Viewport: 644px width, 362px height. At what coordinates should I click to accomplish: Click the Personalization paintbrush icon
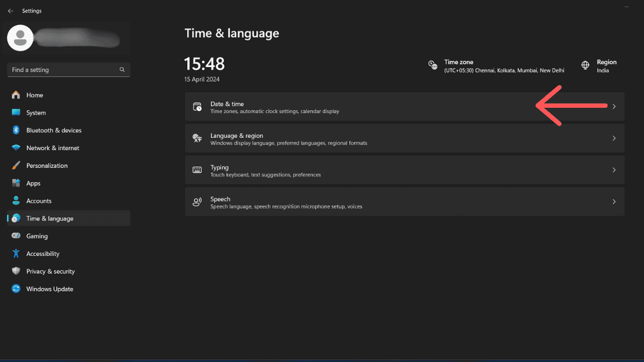point(16,166)
